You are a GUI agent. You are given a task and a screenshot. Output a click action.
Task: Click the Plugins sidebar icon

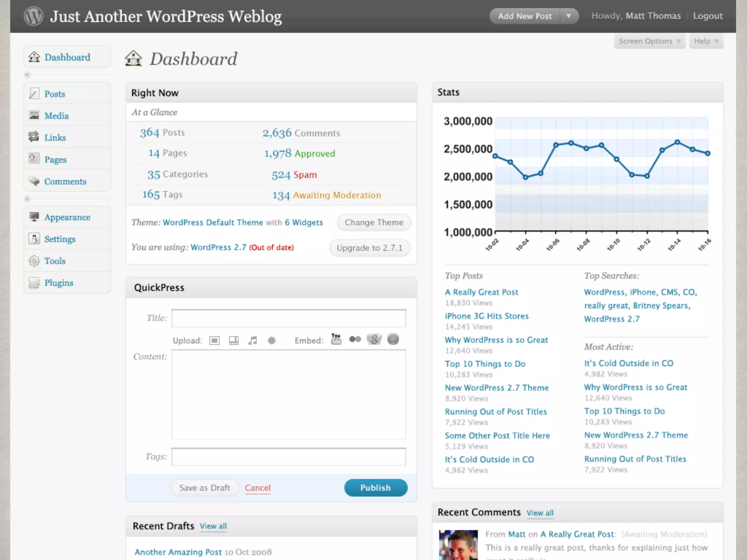pyautogui.click(x=34, y=283)
